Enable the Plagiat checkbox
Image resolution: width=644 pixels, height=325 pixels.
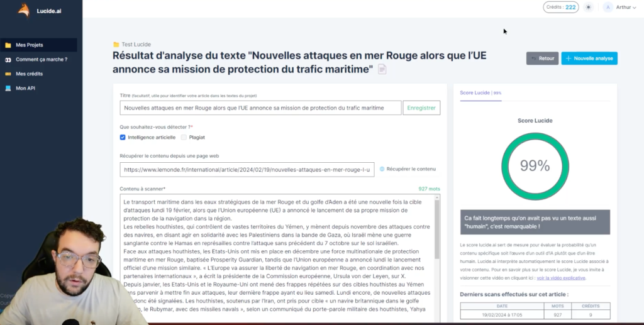tap(184, 138)
